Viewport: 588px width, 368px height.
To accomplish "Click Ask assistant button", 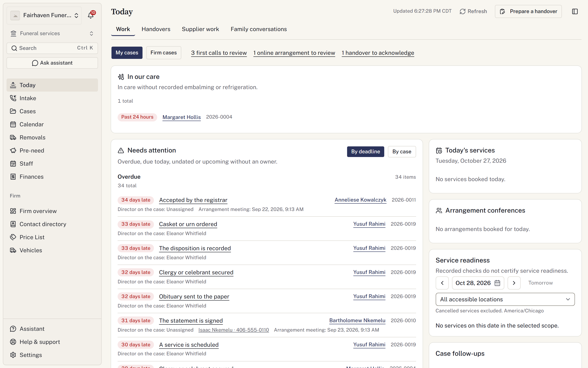I will [x=52, y=63].
